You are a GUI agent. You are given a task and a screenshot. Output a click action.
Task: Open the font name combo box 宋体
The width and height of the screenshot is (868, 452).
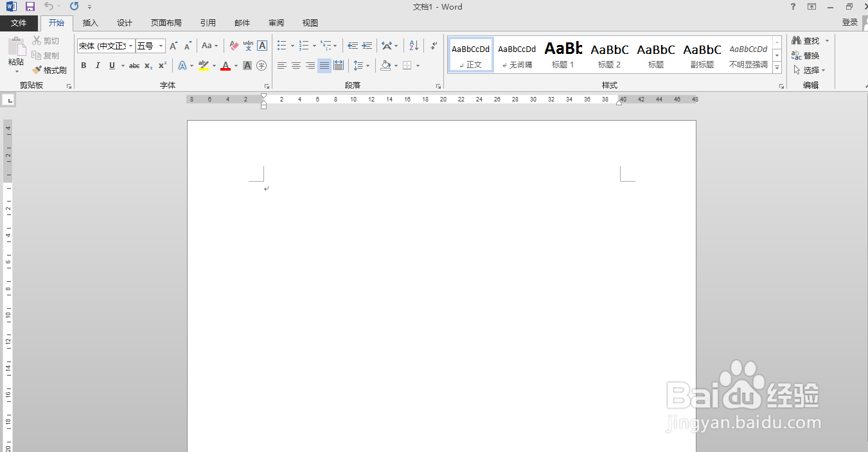coord(106,46)
